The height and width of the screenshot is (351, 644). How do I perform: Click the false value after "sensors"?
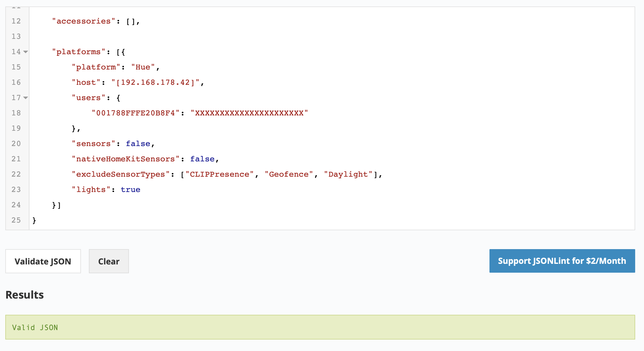[x=138, y=144]
